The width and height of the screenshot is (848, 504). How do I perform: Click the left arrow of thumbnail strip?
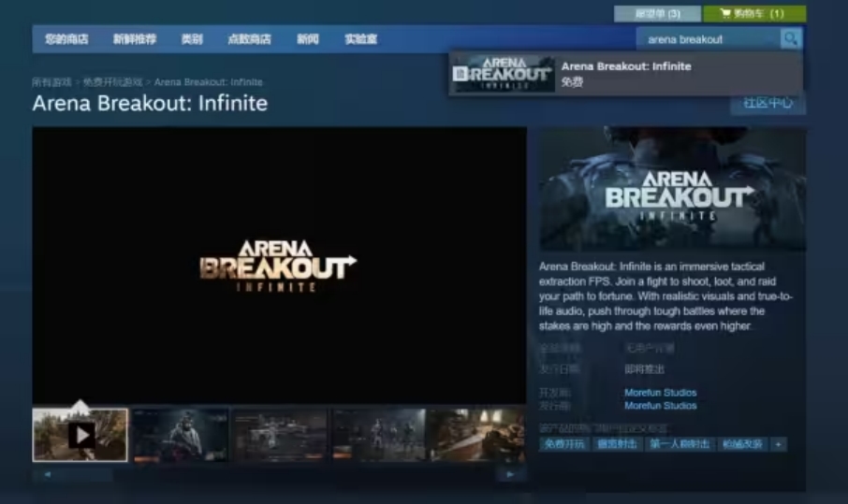pos(47,475)
